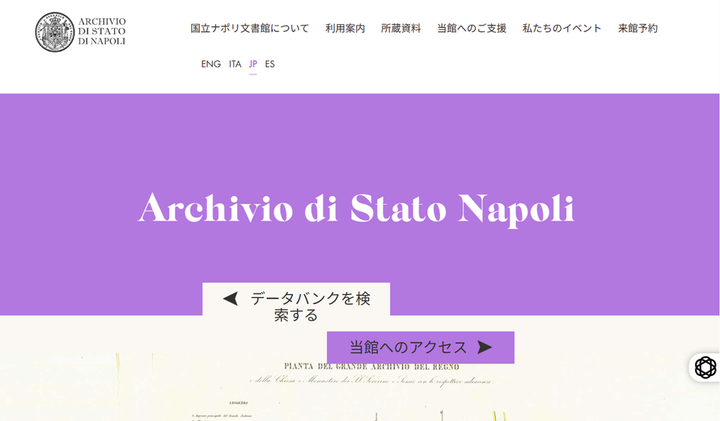
Task: Select the JP language link
Action: click(x=253, y=64)
